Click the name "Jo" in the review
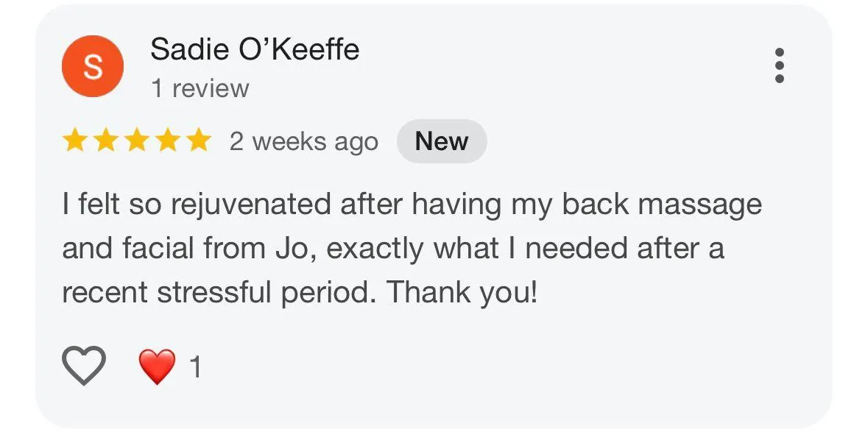Image resolution: width=868 pixels, height=440 pixels. coord(299,249)
